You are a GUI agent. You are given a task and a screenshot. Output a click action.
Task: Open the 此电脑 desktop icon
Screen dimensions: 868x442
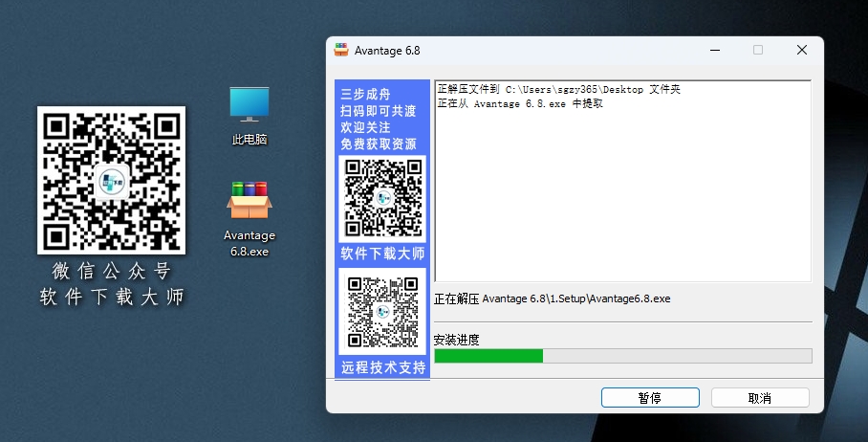(250, 116)
